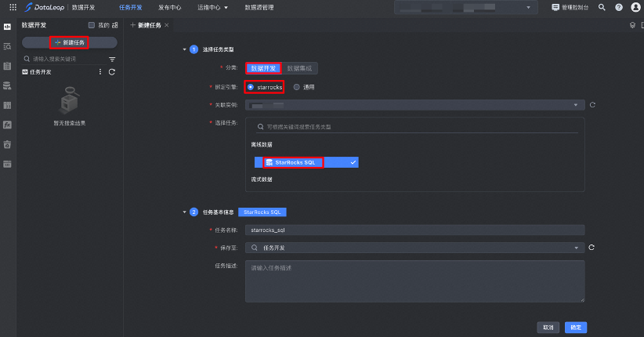Click the 确定 button
This screenshot has width=644, height=337.
pyautogui.click(x=576, y=328)
